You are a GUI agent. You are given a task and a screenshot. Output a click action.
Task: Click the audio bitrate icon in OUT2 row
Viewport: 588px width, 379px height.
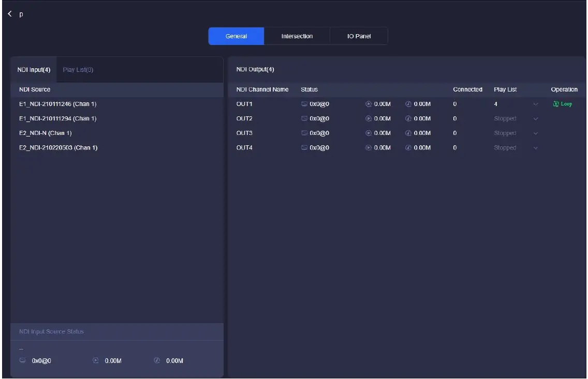click(x=408, y=119)
